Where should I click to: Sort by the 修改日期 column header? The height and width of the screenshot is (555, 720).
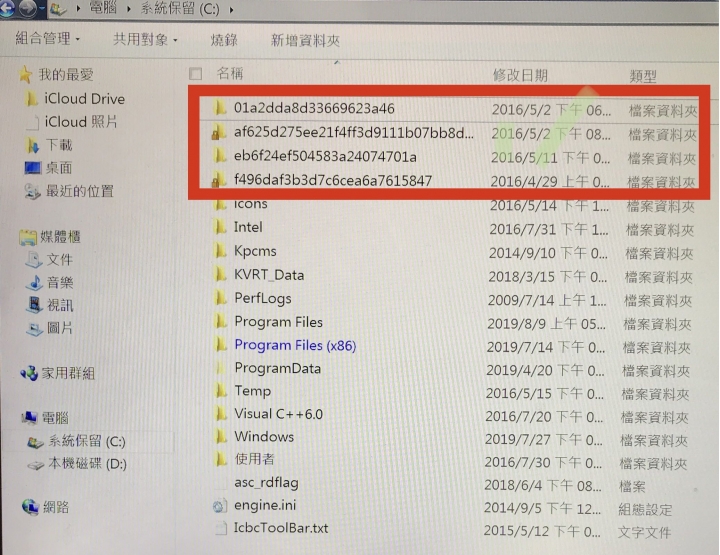[x=520, y=75]
